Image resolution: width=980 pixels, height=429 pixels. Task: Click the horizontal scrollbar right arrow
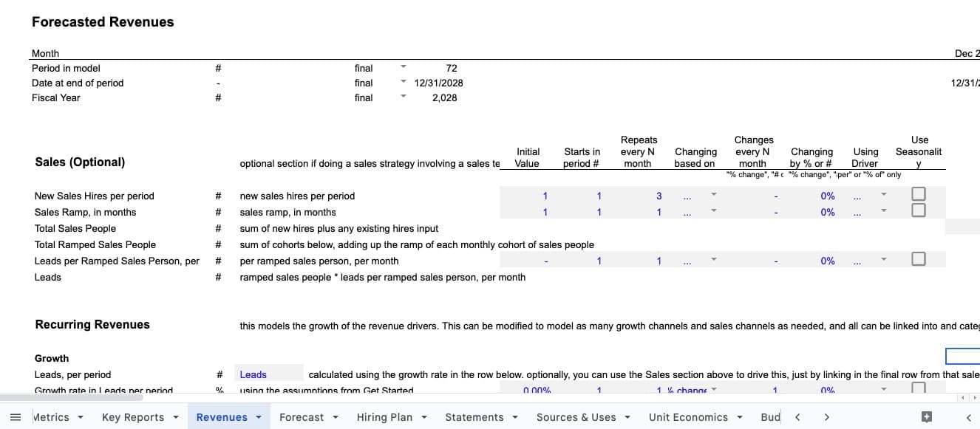974,398
